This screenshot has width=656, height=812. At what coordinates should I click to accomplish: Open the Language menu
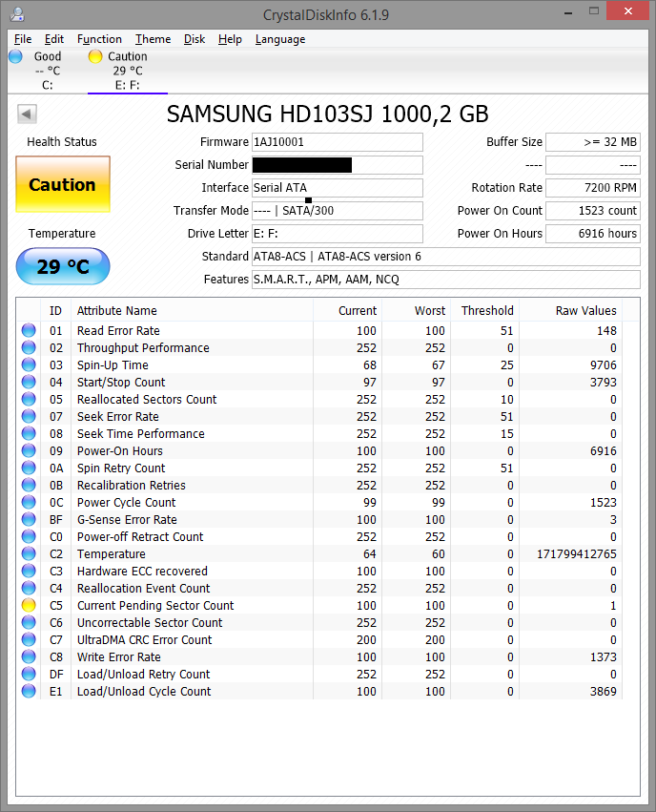280,39
